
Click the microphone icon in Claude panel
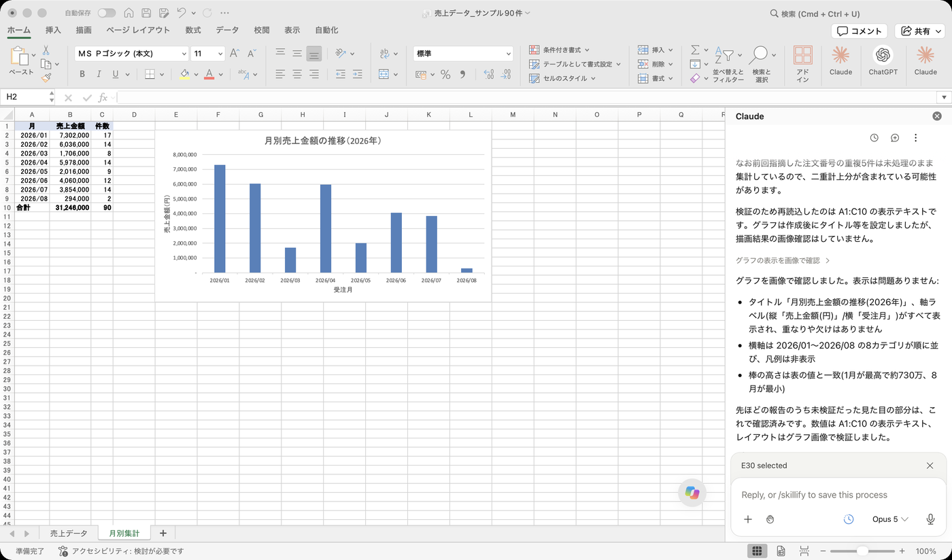point(930,519)
